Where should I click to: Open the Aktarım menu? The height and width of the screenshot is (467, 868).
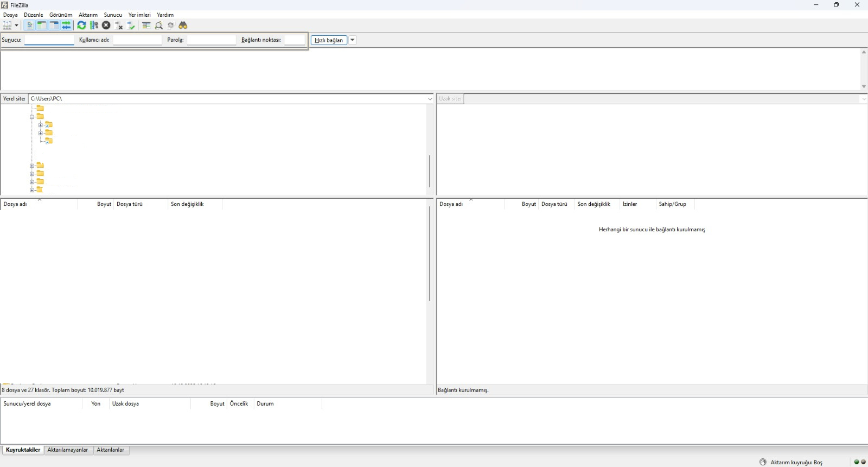pyautogui.click(x=88, y=15)
